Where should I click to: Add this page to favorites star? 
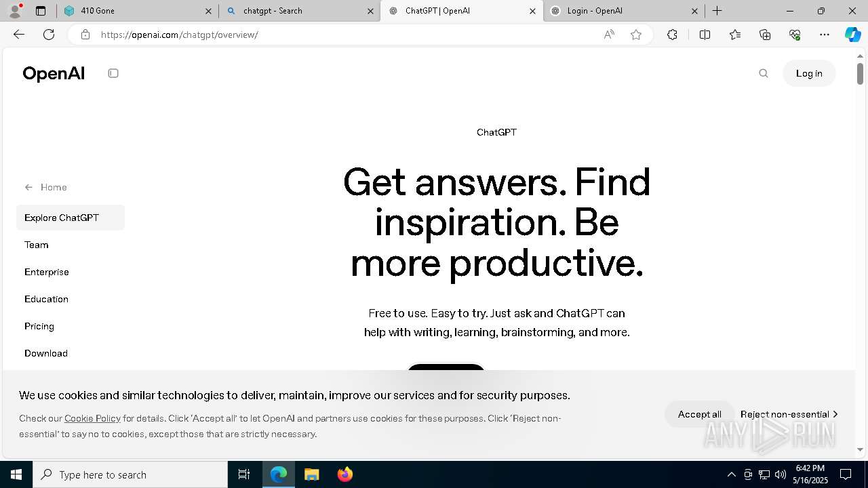tap(636, 35)
